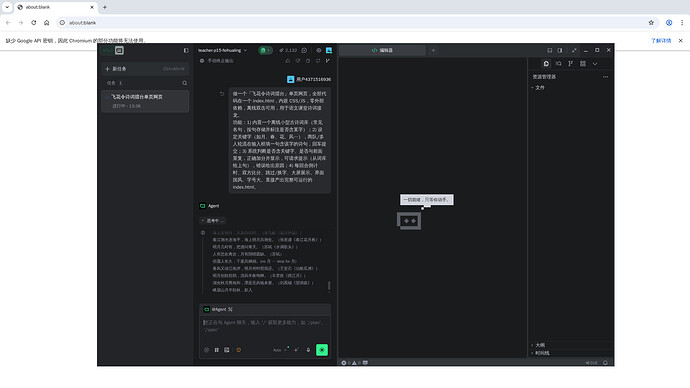
Task: Click the image attach icon in input toolbar
Action: click(x=227, y=350)
